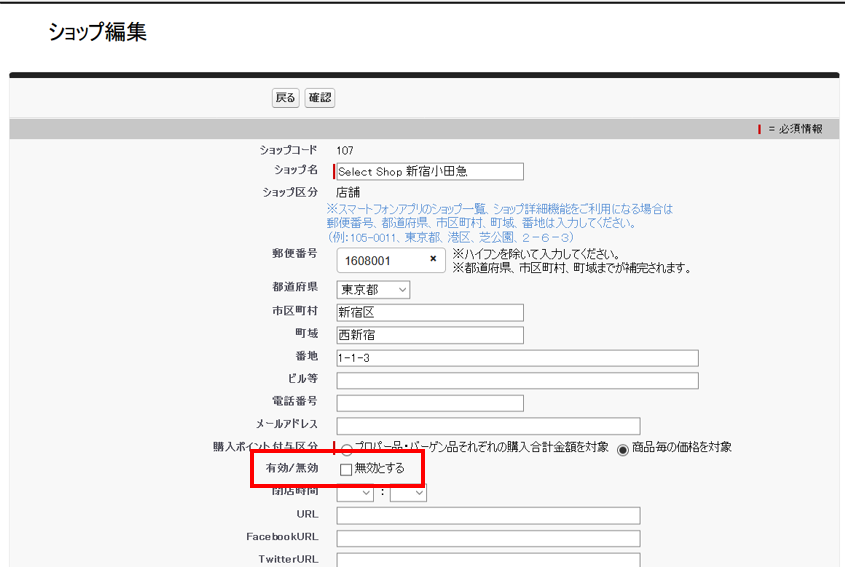Focus the FacebookURL text field
This screenshot has width=845, height=571.
tap(488, 539)
